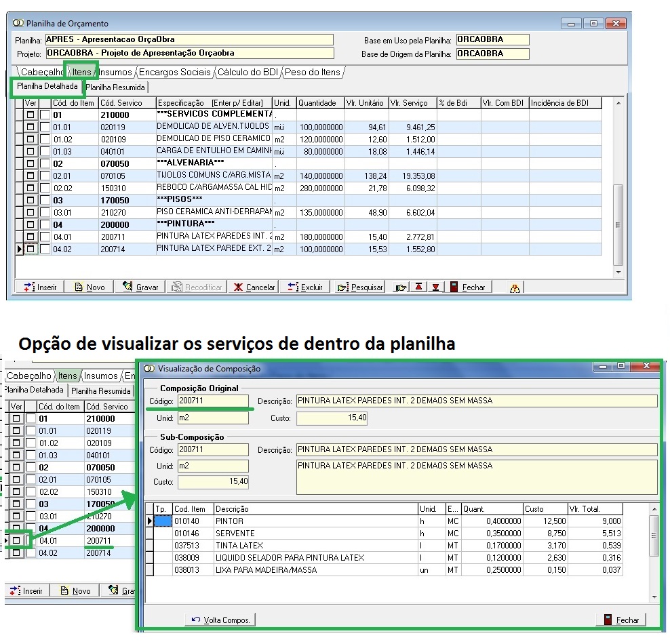Click the scroll-down arrow of the composition items grid
Viewport: 670px width, 644px height.
[x=654, y=597]
